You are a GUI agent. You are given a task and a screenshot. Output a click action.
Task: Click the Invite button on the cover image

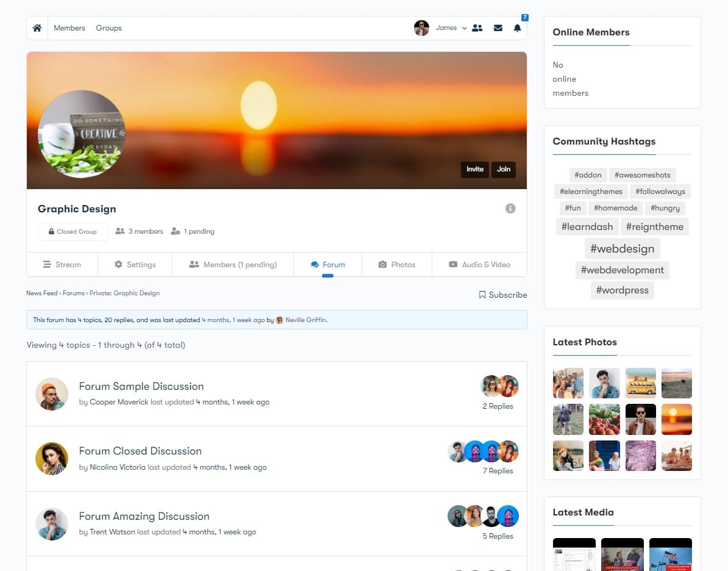[474, 170]
